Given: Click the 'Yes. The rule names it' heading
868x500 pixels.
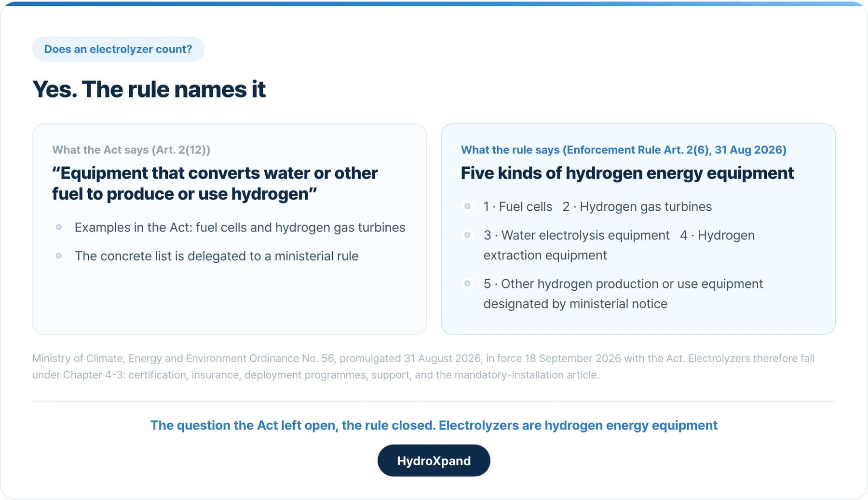Looking at the screenshot, I should pyautogui.click(x=149, y=89).
